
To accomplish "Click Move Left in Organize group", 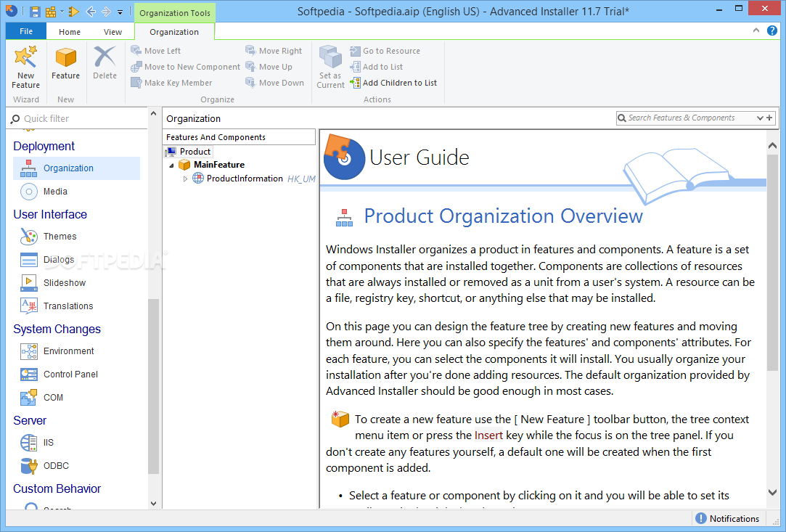I will tap(156, 51).
